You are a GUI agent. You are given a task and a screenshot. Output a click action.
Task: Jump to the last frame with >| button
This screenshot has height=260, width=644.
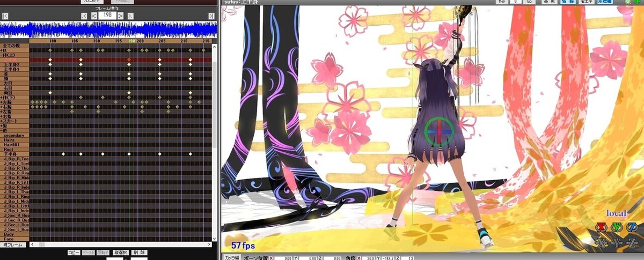[212, 17]
